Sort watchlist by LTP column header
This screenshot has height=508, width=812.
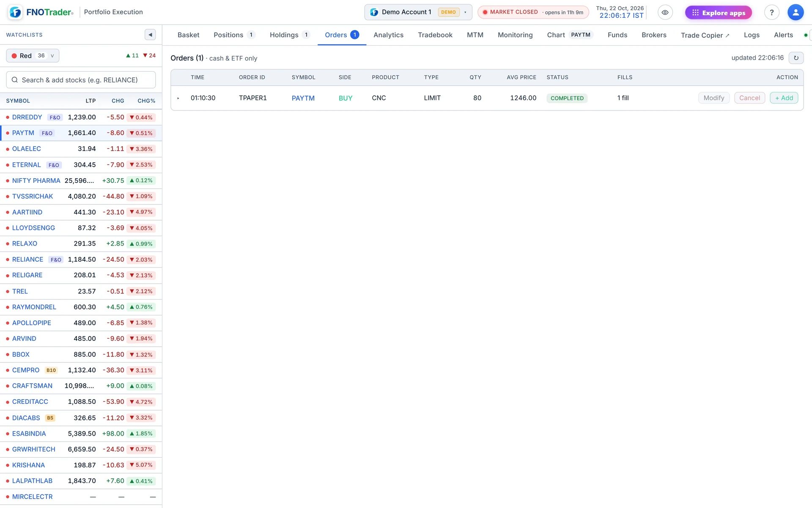click(x=91, y=101)
